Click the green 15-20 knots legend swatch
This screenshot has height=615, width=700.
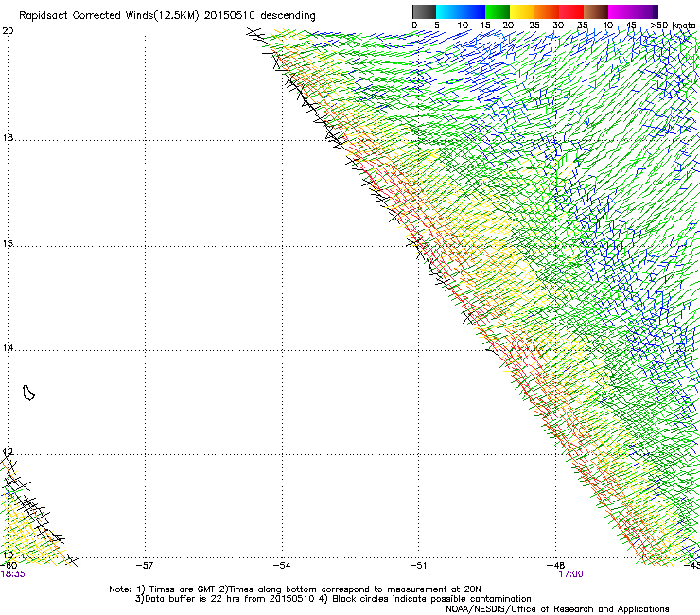click(498, 11)
